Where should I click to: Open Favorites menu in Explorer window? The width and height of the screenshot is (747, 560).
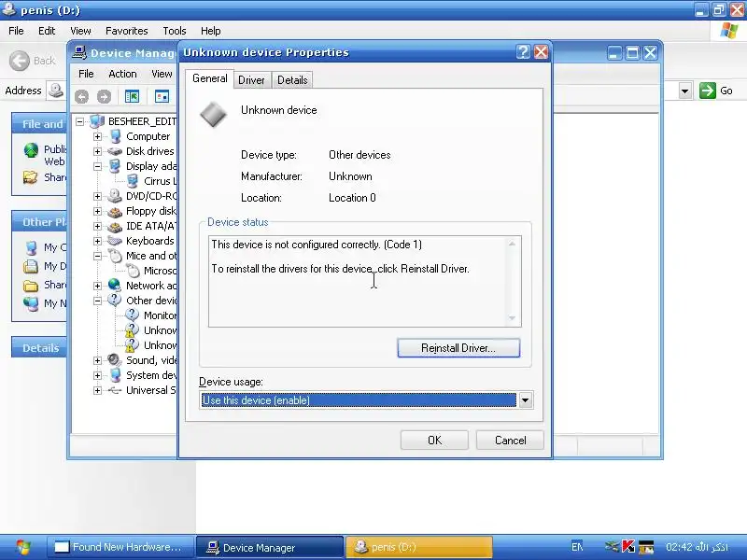coord(127,31)
